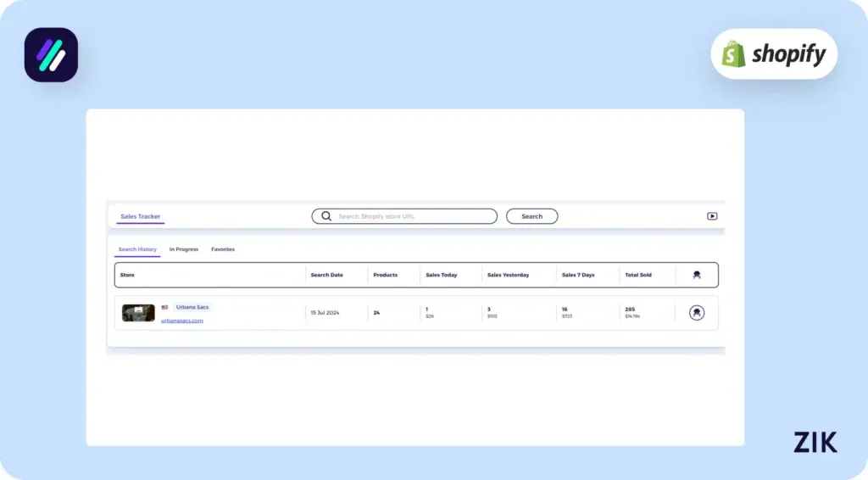Viewport: 868px width, 480px height.
Task: Open the urbanasacs.com link
Action: (x=182, y=321)
